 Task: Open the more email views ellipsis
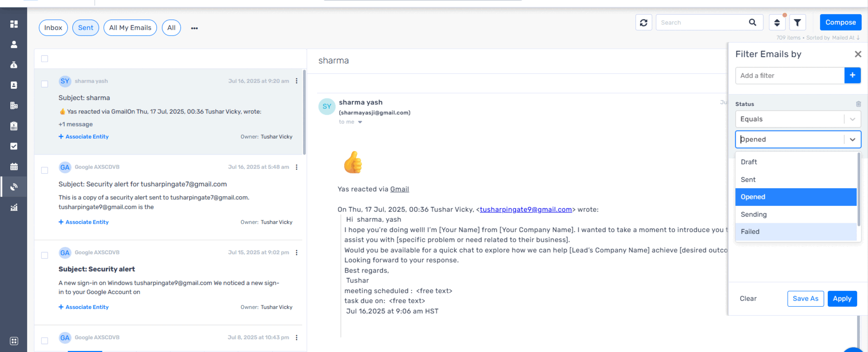(x=194, y=28)
